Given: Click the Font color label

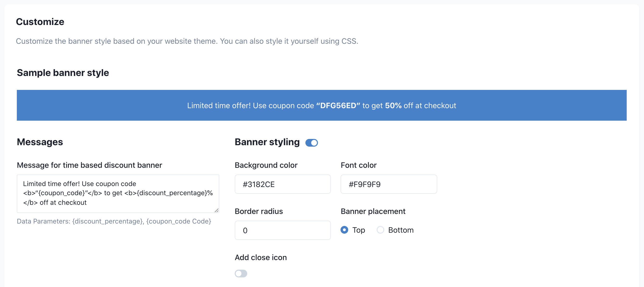Looking at the screenshot, I should pyautogui.click(x=359, y=165).
